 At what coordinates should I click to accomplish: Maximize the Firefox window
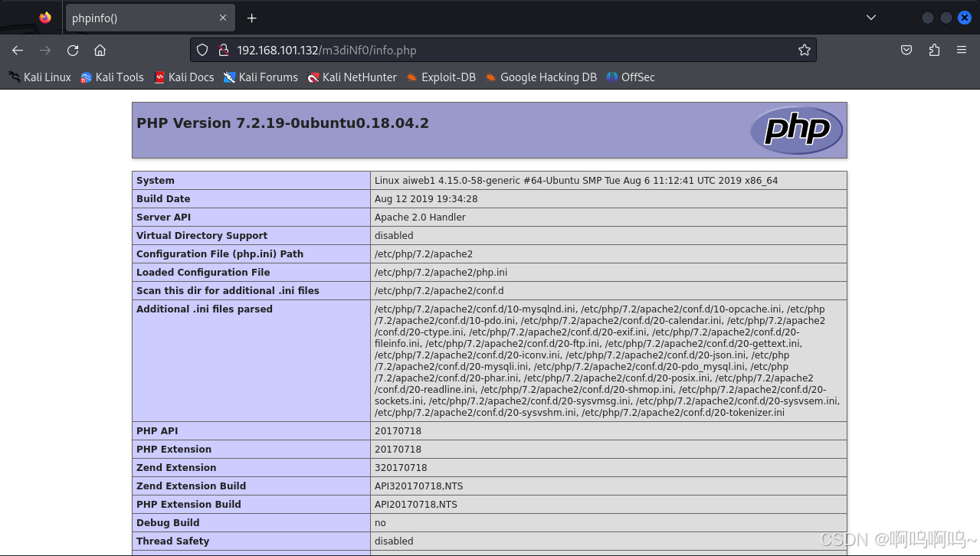pyautogui.click(x=946, y=18)
